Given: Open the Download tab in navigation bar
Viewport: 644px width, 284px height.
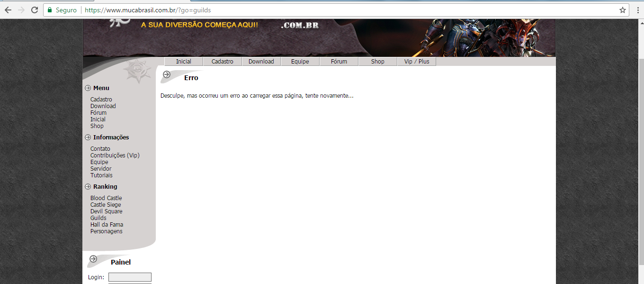Looking at the screenshot, I should coord(261,62).
